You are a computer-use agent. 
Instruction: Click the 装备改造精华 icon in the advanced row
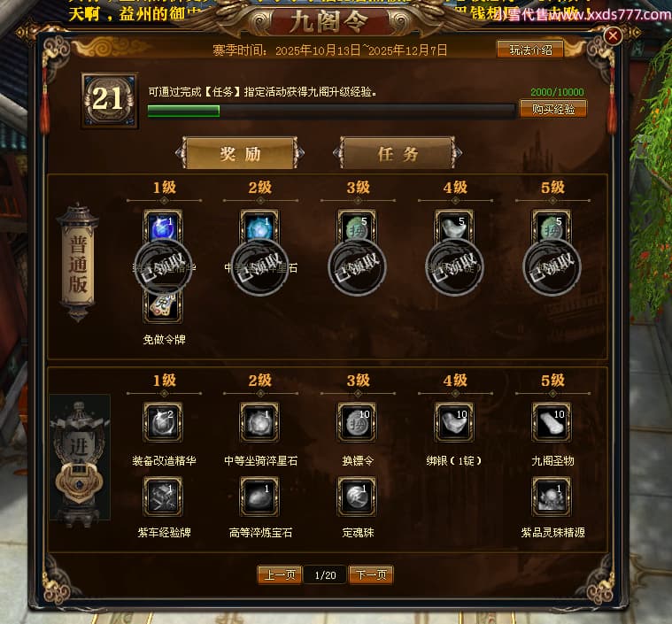(x=163, y=422)
